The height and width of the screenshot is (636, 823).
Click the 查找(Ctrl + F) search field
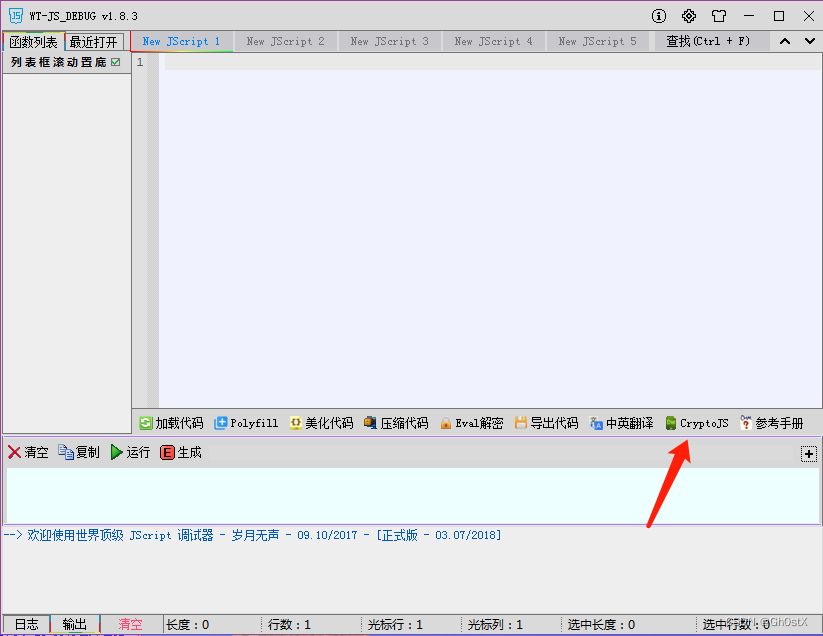[x=712, y=41]
